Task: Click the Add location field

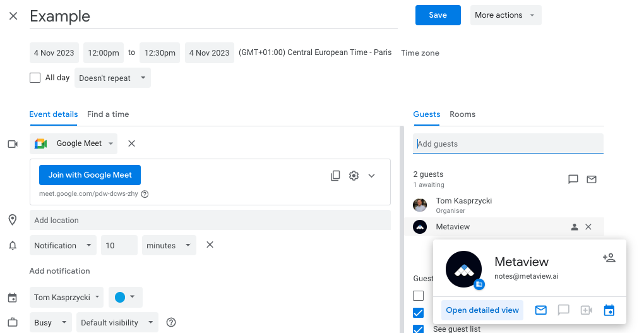Action: (210, 220)
